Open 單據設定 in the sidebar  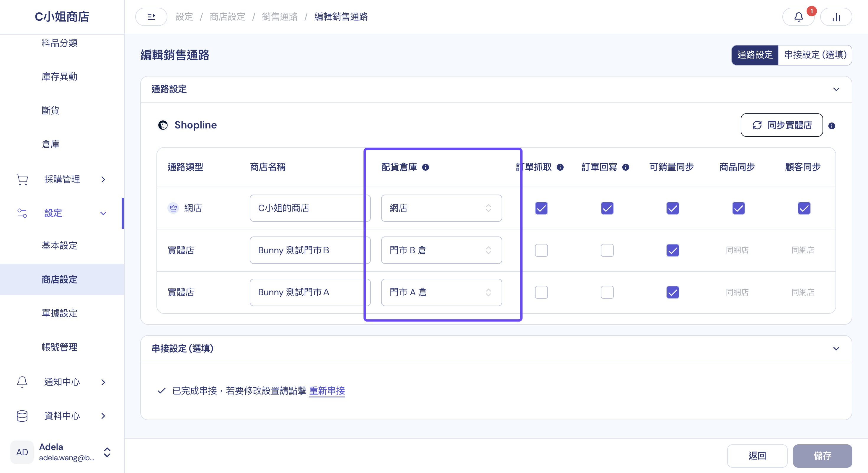(60, 313)
